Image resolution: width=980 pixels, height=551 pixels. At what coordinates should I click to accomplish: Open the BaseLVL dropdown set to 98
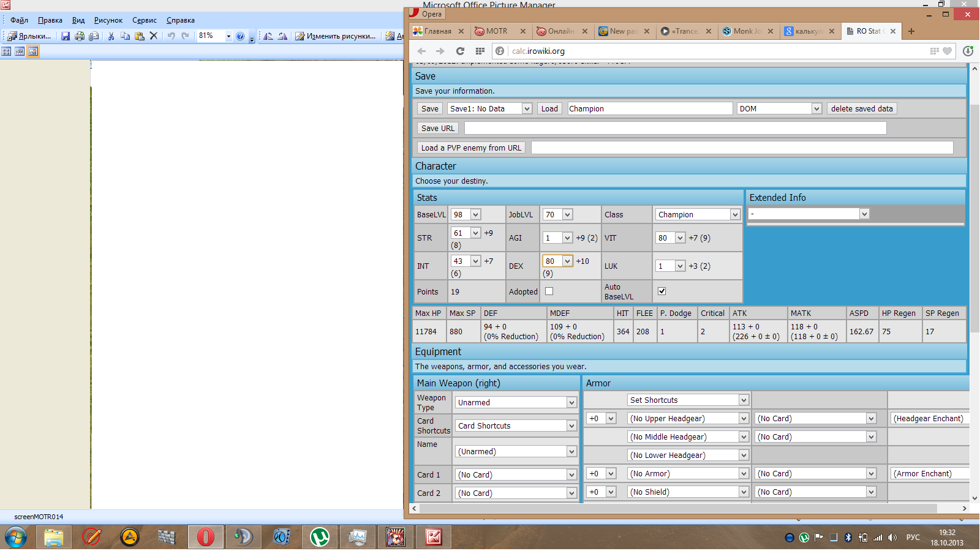click(466, 215)
